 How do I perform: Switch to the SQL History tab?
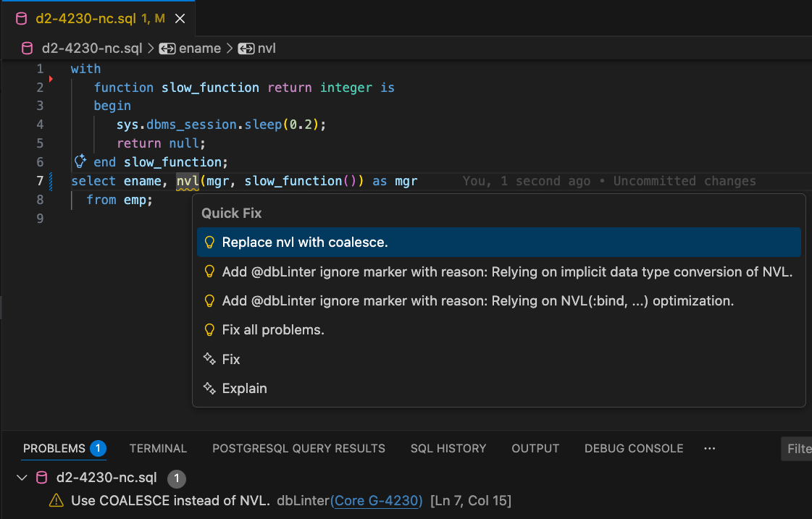(x=448, y=448)
